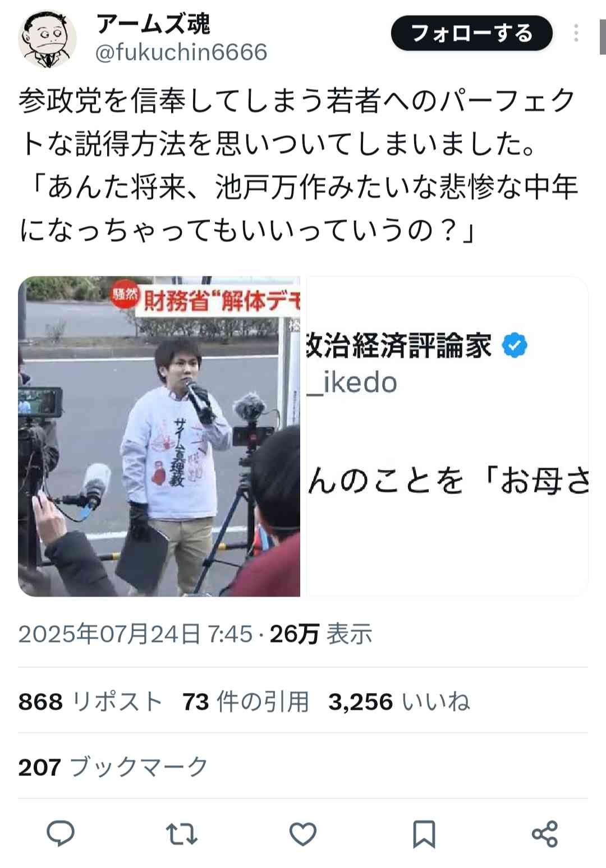Open the reply speech bubble icon
Viewport: 606px width, 868px height.
(60, 833)
